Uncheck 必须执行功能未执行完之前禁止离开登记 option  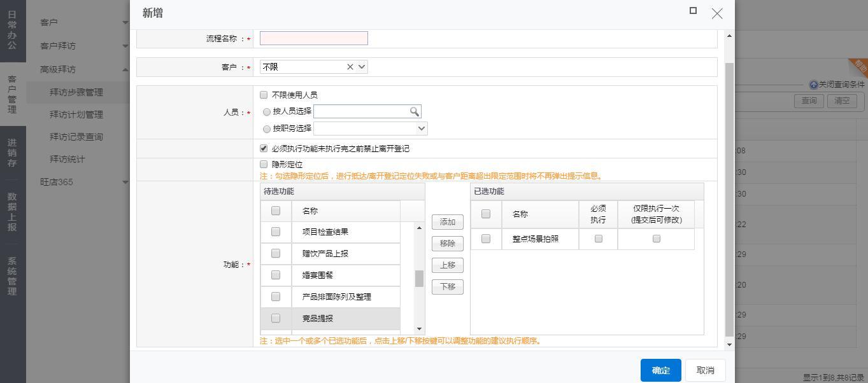click(264, 148)
